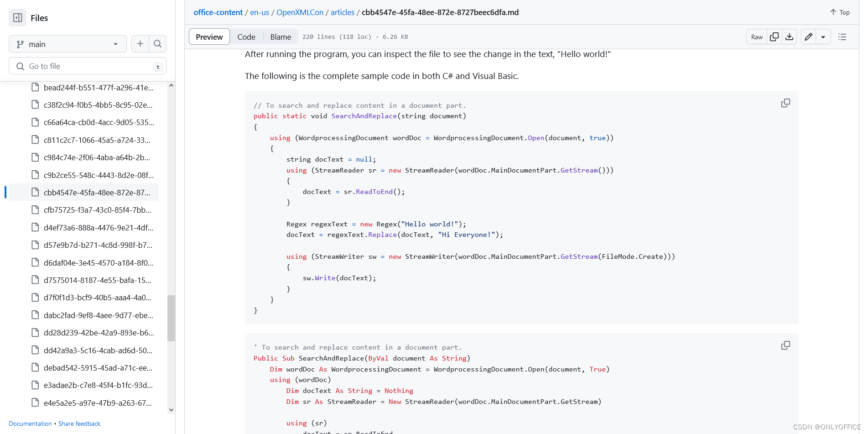Screen dimensions: 868x434
Task: Open OpenXMLCon breadcrumb link
Action: (300, 12)
